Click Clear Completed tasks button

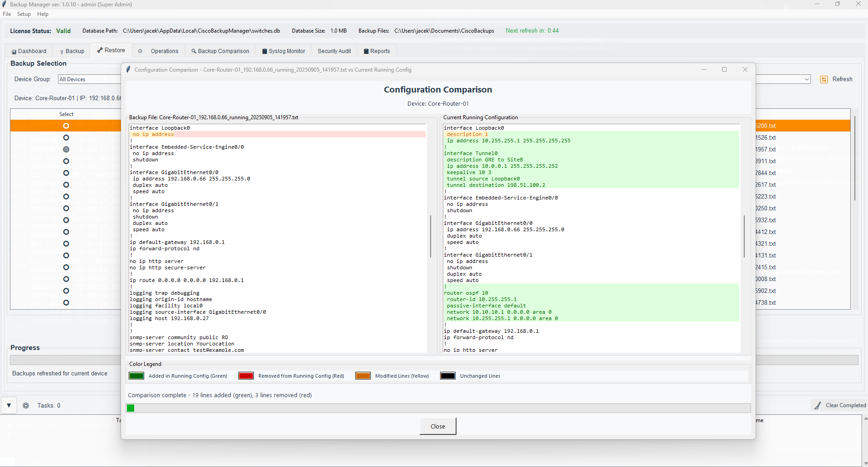pyautogui.click(x=839, y=405)
